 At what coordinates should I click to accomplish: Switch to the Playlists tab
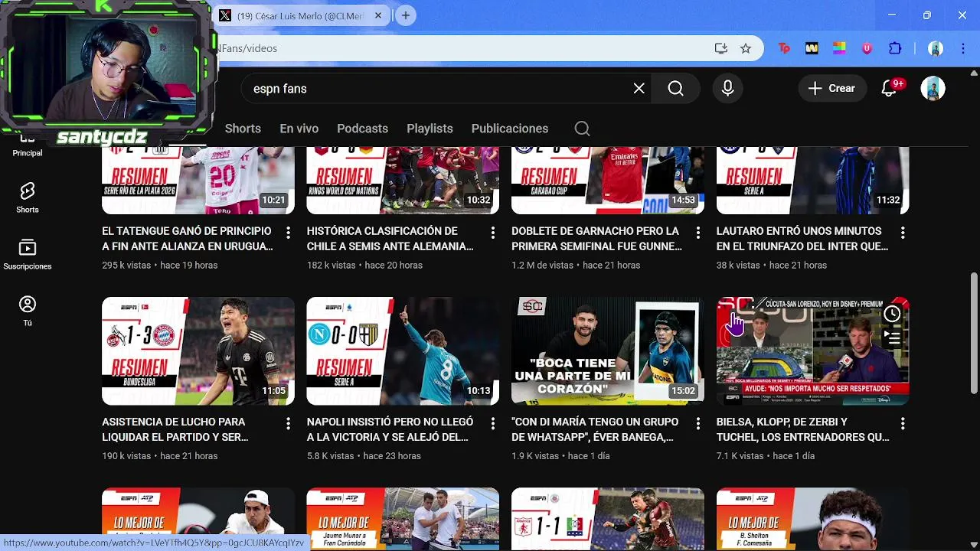coord(430,129)
